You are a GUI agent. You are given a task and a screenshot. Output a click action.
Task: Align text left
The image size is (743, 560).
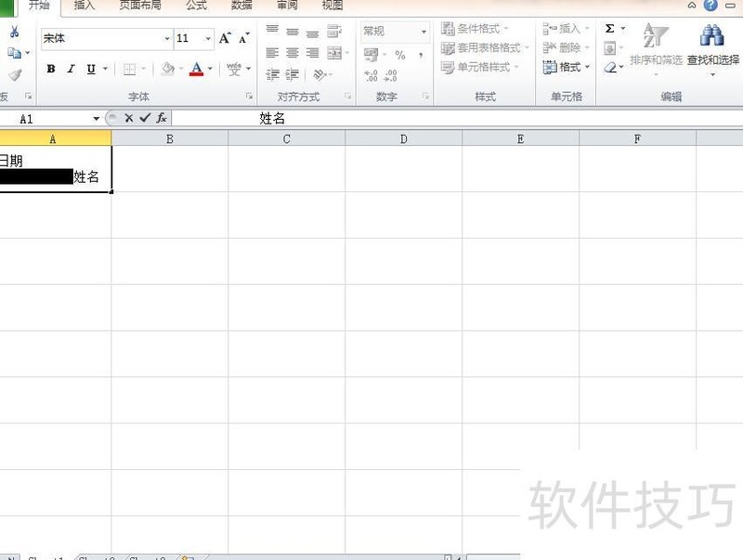click(x=272, y=53)
